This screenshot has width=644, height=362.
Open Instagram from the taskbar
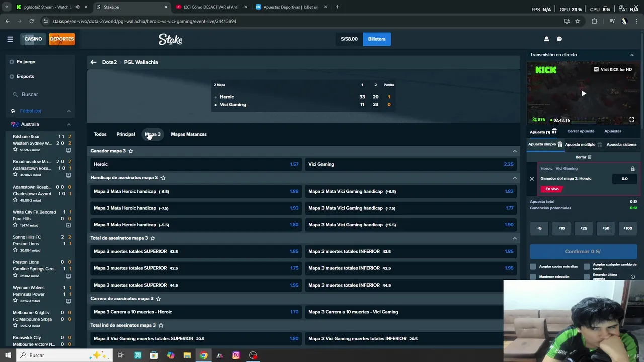[236, 355]
